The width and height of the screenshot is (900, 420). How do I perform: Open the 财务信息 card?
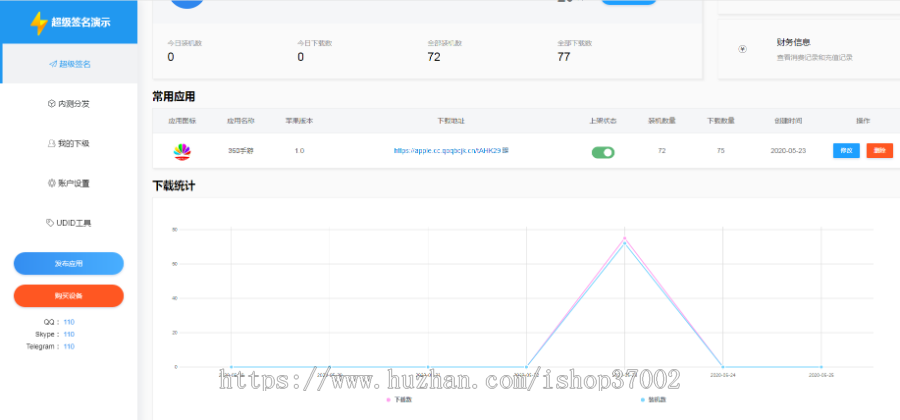coord(809,49)
